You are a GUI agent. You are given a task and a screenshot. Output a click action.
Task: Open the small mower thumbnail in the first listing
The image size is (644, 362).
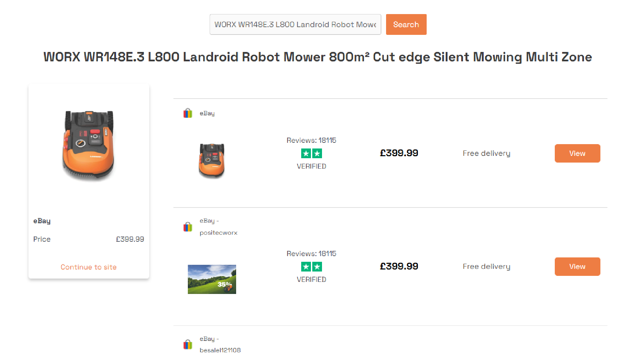click(212, 161)
